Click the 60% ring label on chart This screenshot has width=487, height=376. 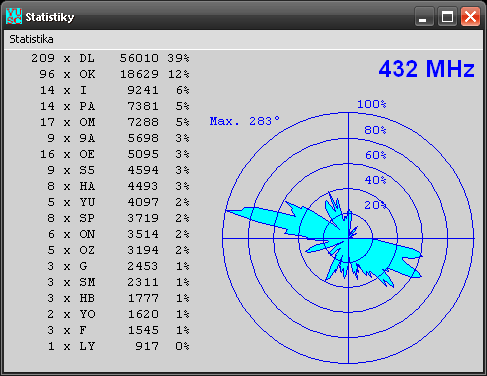point(375,155)
